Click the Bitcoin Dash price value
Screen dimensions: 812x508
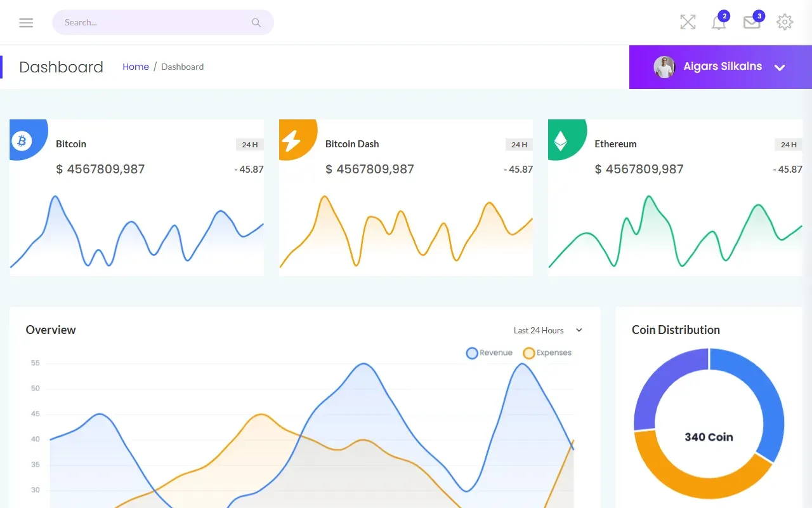click(370, 169)
